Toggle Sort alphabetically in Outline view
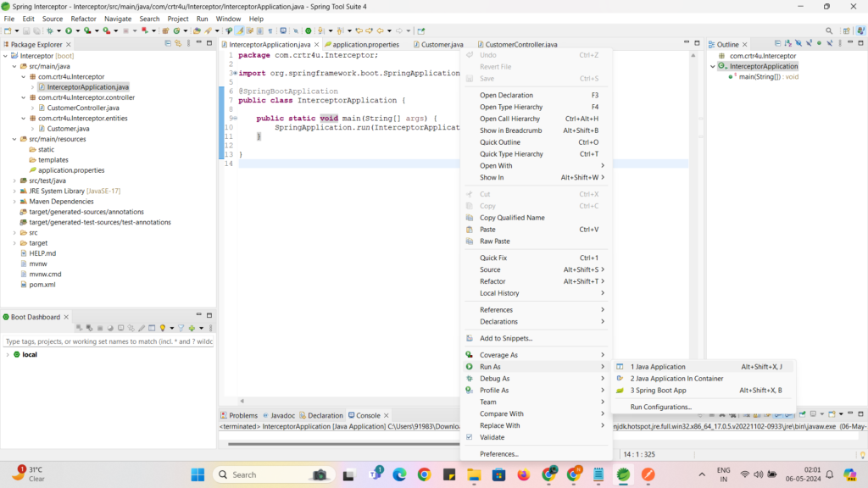This screenshot has width=868, height=488. click(788, 43)
